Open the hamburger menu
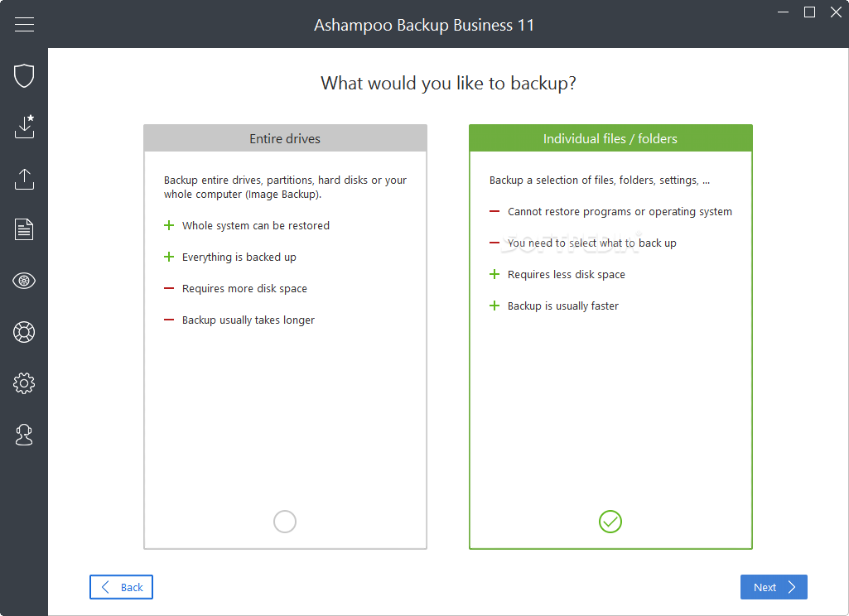The image size is (849, 616). [x=24, y=24]
